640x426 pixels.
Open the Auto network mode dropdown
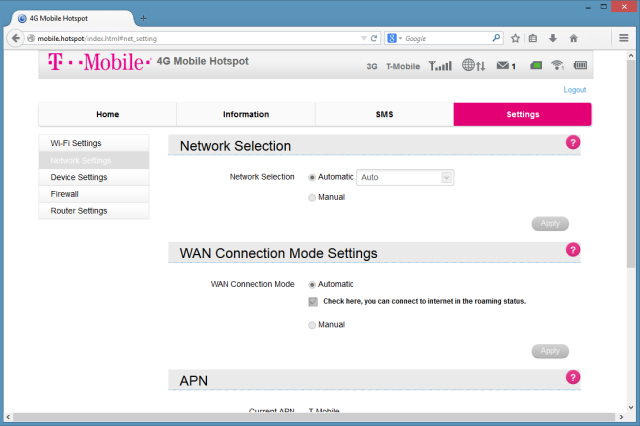pos(405,178)
